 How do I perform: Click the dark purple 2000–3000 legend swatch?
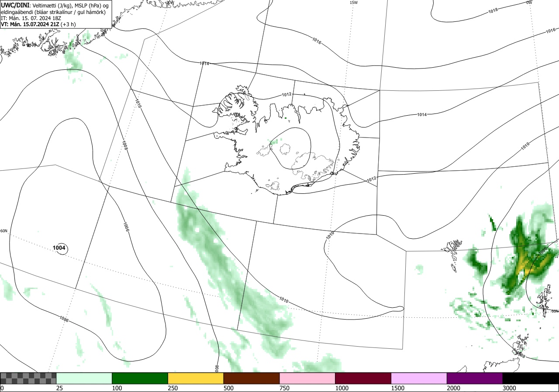point(475,378)
